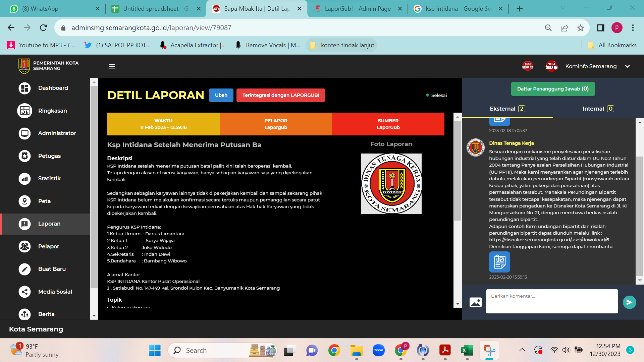Open browser zoom magnifier icon
The width and height of the screenshot is (644, 362).
[x=548, y=28]
